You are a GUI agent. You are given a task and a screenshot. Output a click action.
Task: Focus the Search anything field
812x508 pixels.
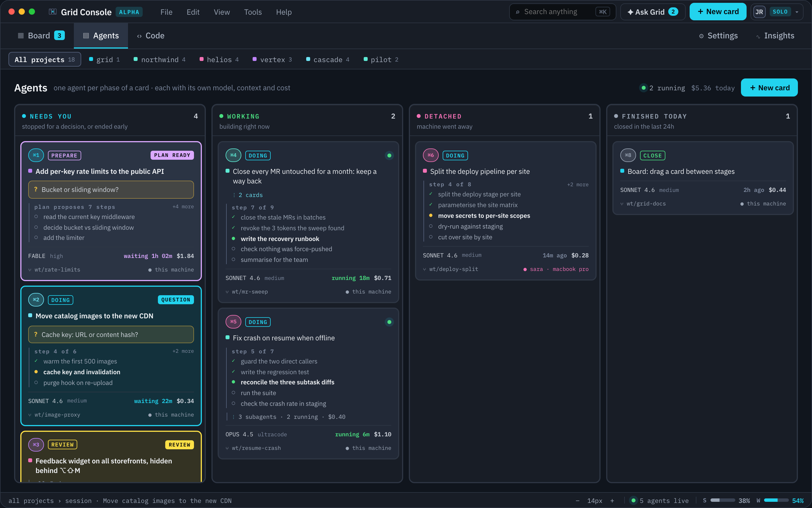click(562, 12)
